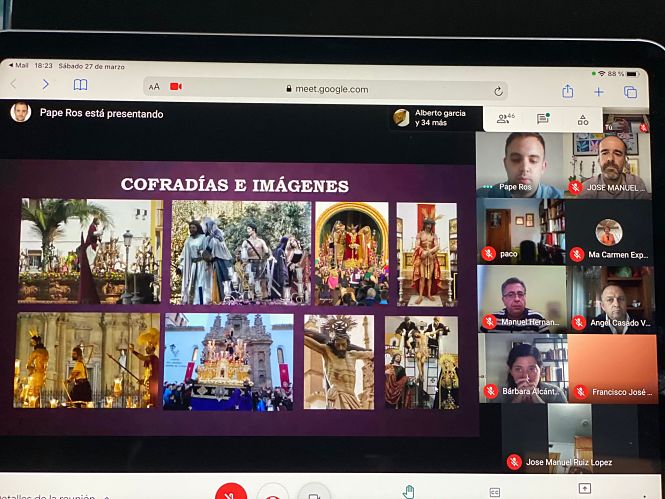Return to Mail app via back link
This screenshot has width=665, height=499.
(x=17, y=65)
